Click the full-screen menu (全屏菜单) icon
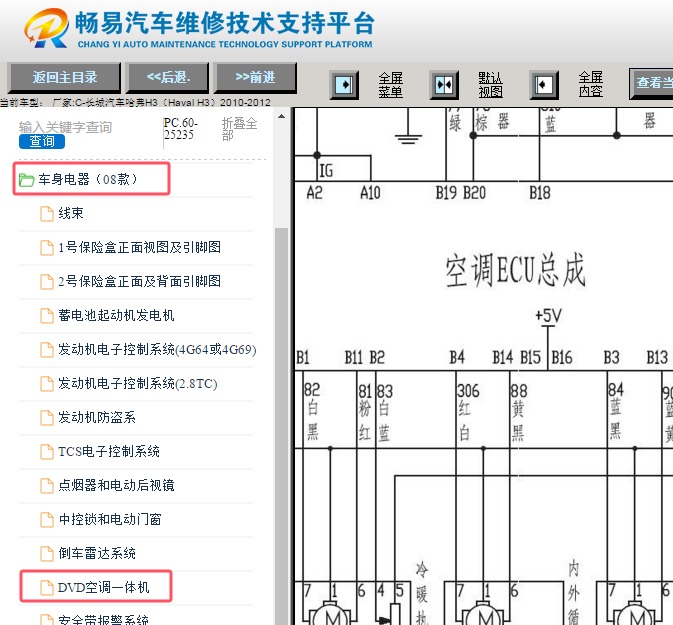Viewport: 673px width, 625px height. pos(344,85)
